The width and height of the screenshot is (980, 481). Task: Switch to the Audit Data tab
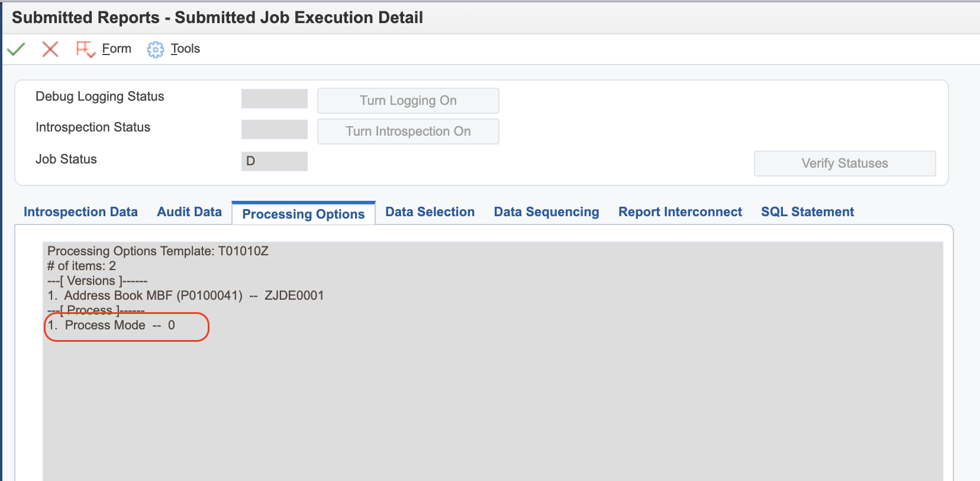coord(189,212)
